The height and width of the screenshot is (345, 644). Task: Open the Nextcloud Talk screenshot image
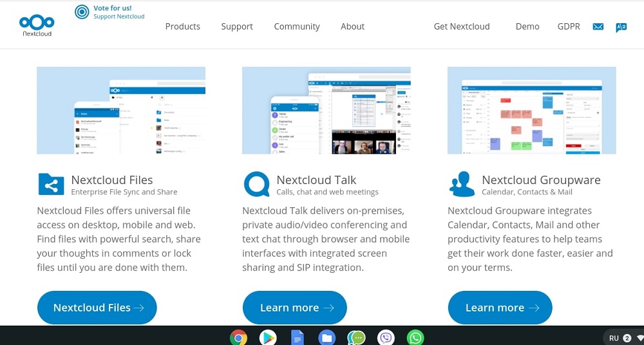point(327,111)
